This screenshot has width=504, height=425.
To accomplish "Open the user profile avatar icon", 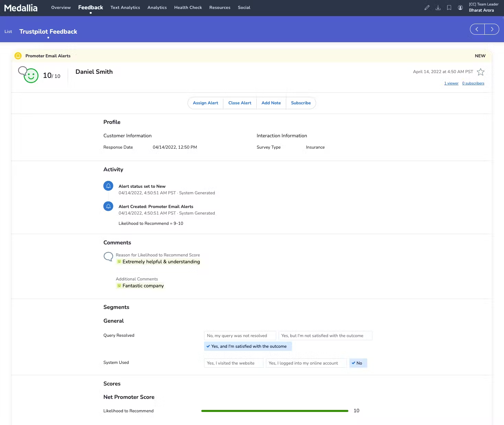I will [x=460, y=8].
